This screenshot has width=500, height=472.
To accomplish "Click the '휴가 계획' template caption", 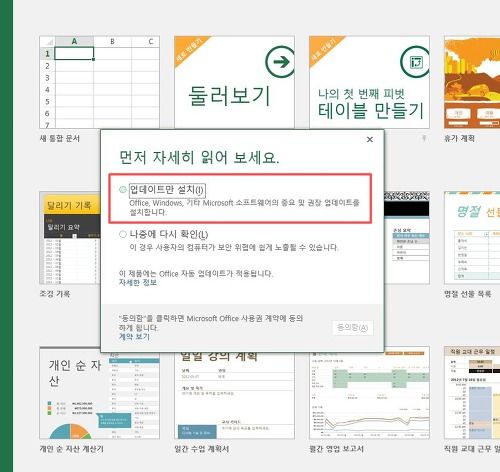I will point(459,138).
